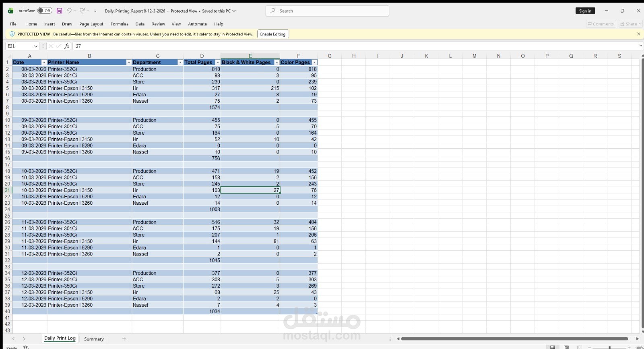Open the Formulas ribbon tab
644x349 pixels.
coord(120,24)
